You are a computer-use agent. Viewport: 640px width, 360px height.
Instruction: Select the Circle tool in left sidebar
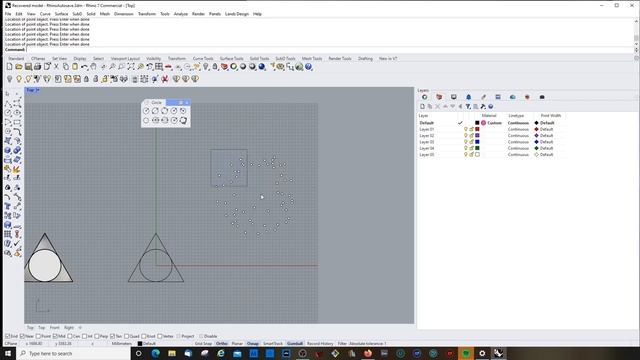(8, 113)
